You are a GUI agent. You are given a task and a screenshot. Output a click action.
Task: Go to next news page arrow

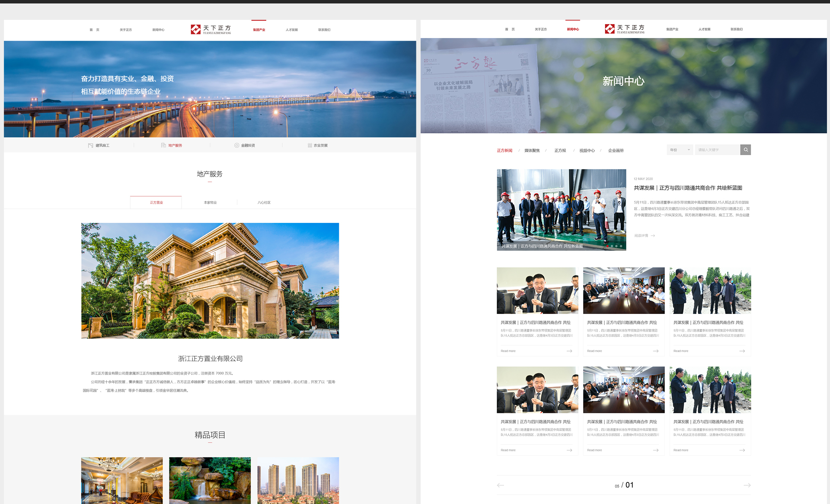[x=747, y=485]
